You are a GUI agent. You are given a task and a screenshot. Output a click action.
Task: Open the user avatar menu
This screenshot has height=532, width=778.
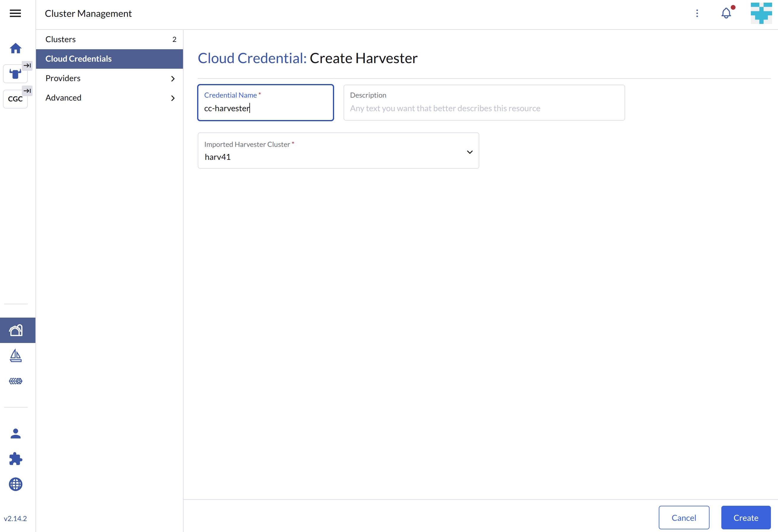(761, 13)
